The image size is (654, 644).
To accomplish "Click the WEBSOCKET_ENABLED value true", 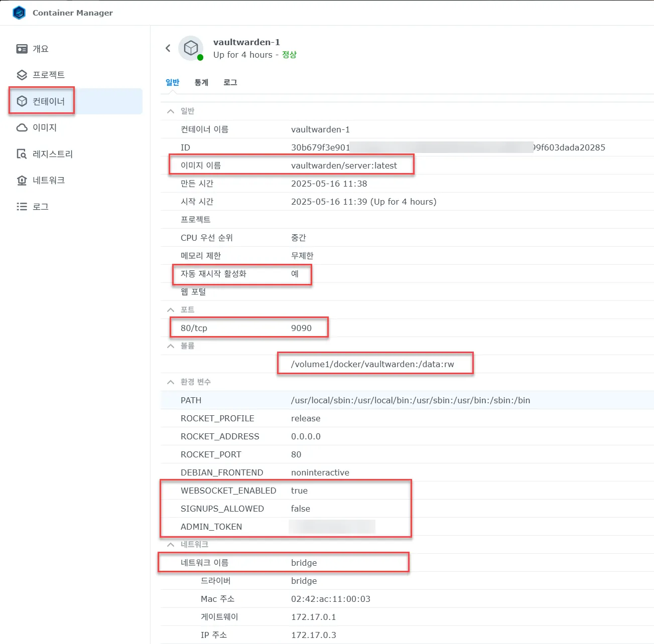I will (x=299, y=491).
